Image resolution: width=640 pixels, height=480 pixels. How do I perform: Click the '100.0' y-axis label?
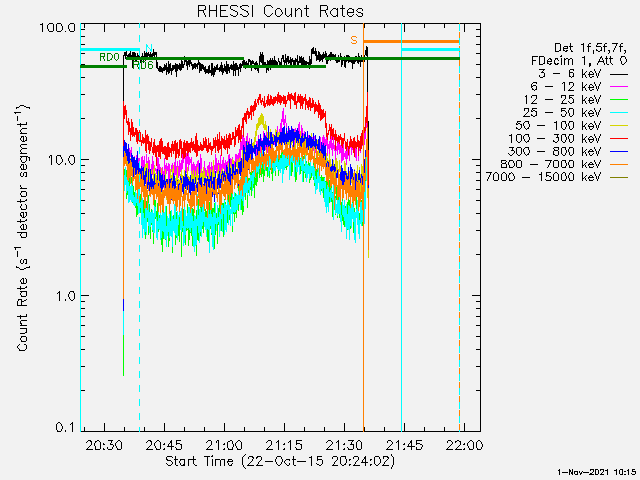(58, 28)
